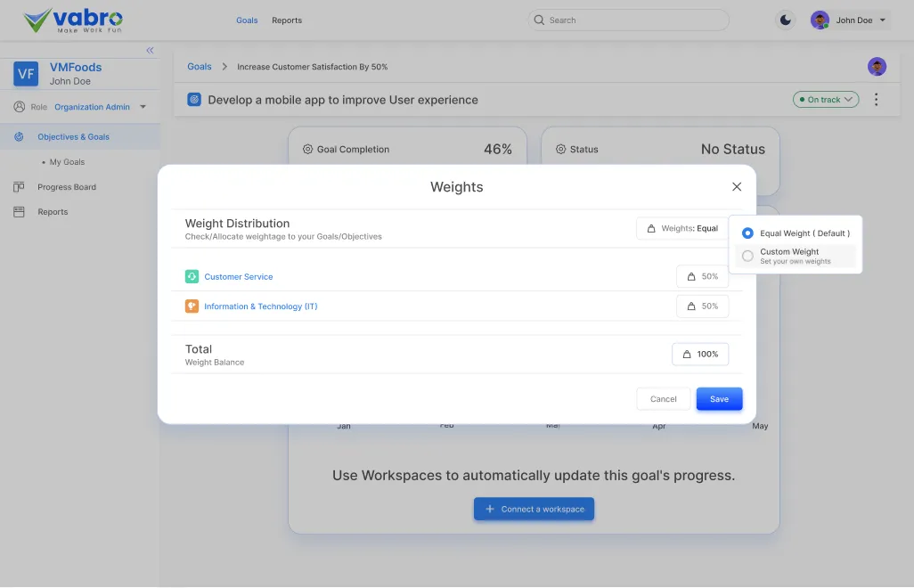Click the Progress Board sidebar icon
This screenshot has height=588, width=914.
pyautogui.click(x=19, y=187)
